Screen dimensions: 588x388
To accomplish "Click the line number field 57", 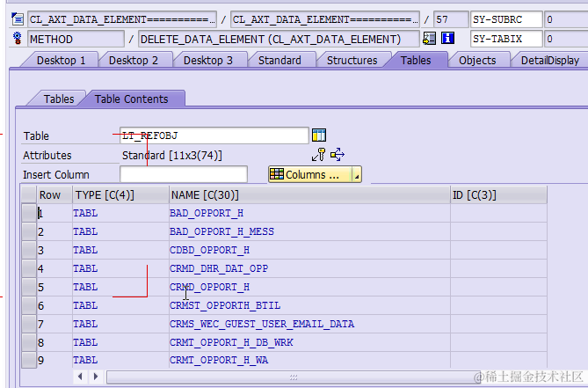I will point(451,19).
